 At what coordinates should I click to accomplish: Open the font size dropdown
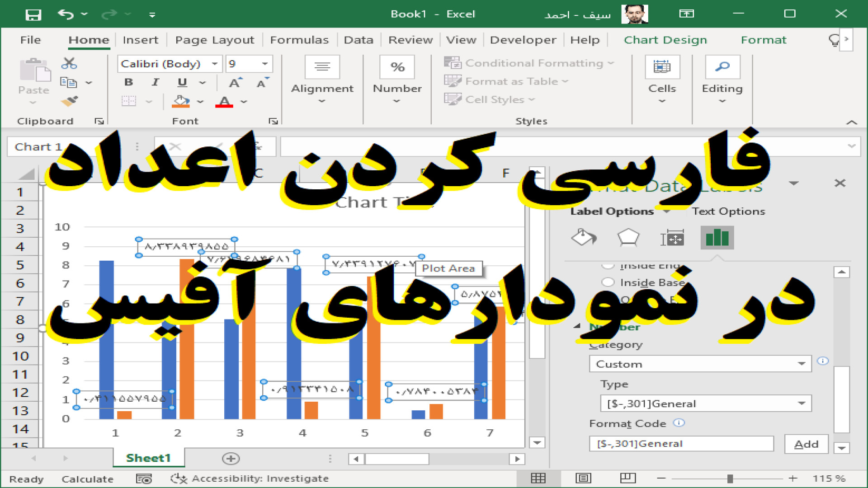point(265,64)
